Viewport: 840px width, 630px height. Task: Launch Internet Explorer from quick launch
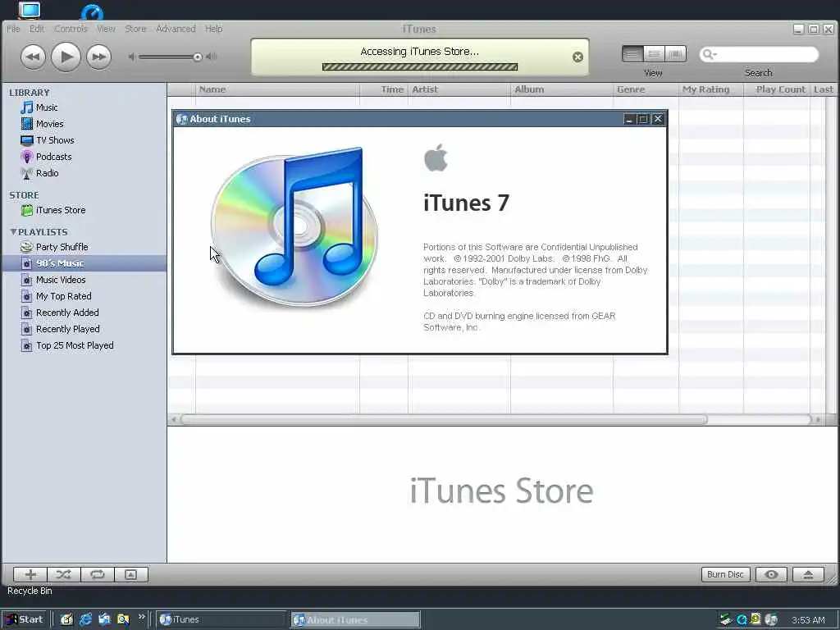pos(85,619)
